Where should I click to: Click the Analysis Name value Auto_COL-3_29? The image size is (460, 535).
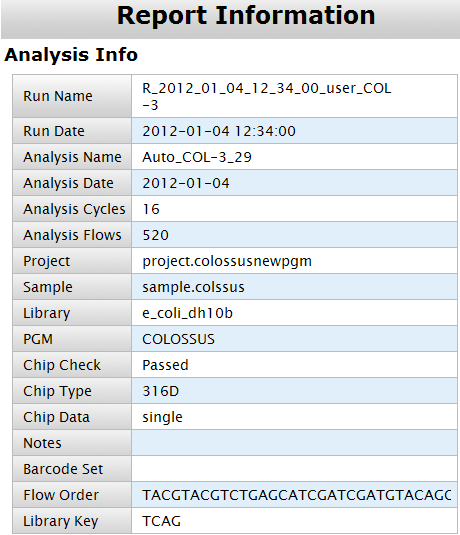click(x=197, y=157)
